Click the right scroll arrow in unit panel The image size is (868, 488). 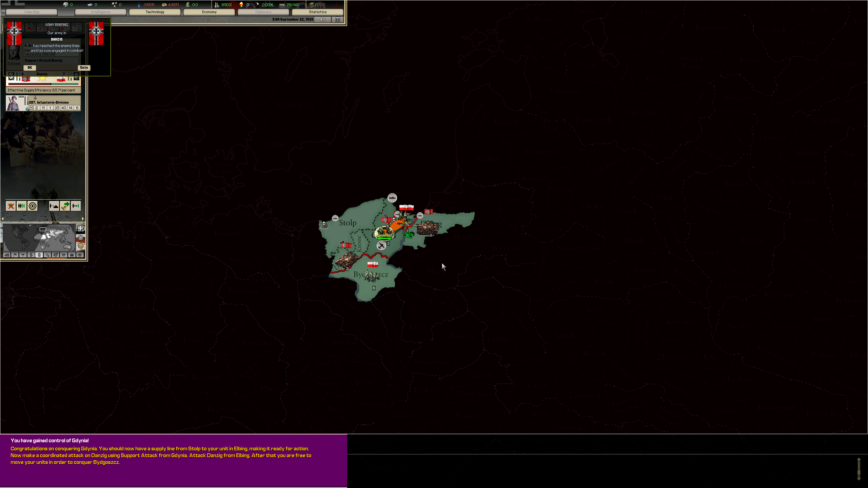tap(83, 219)
